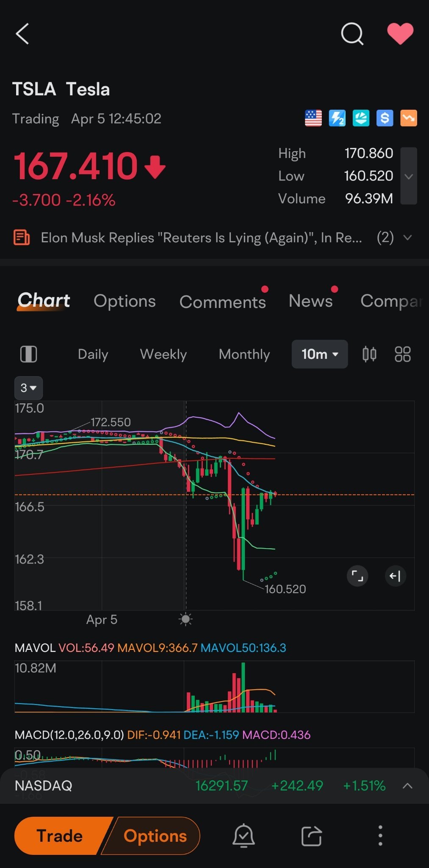Tap the NASDAQ 16291.57 index value
Screen dimensions: 429x868
click(221, 786)
